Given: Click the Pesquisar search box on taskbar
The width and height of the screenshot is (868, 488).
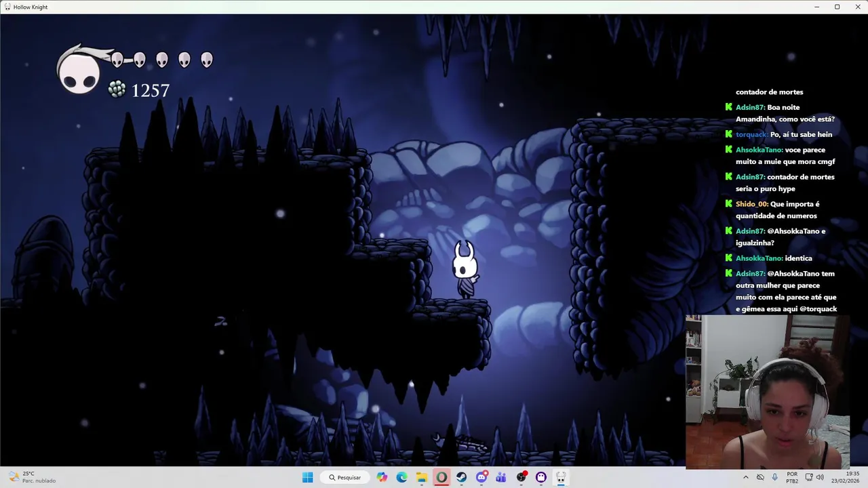Looking at the screenshot, I should tap(344, 477).
